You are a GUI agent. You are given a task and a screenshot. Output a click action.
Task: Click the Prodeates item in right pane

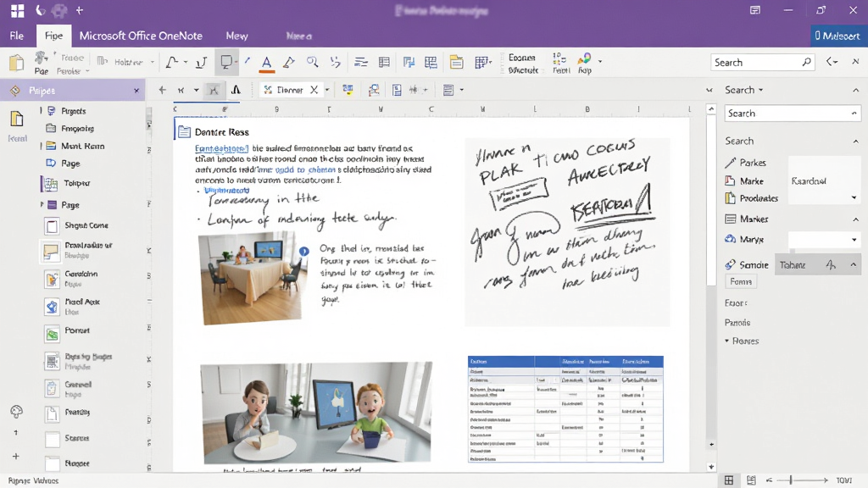(x=751, y=198)
